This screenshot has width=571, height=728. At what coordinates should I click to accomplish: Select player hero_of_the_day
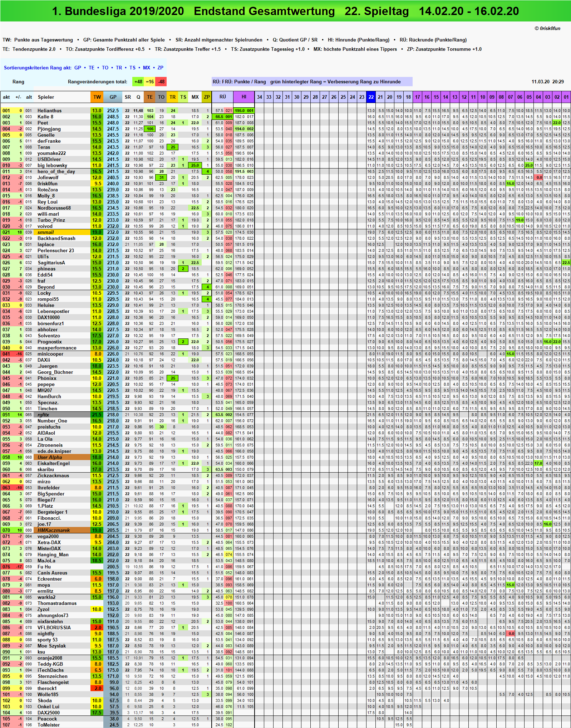pyautogui.click(x=56, y=171)
